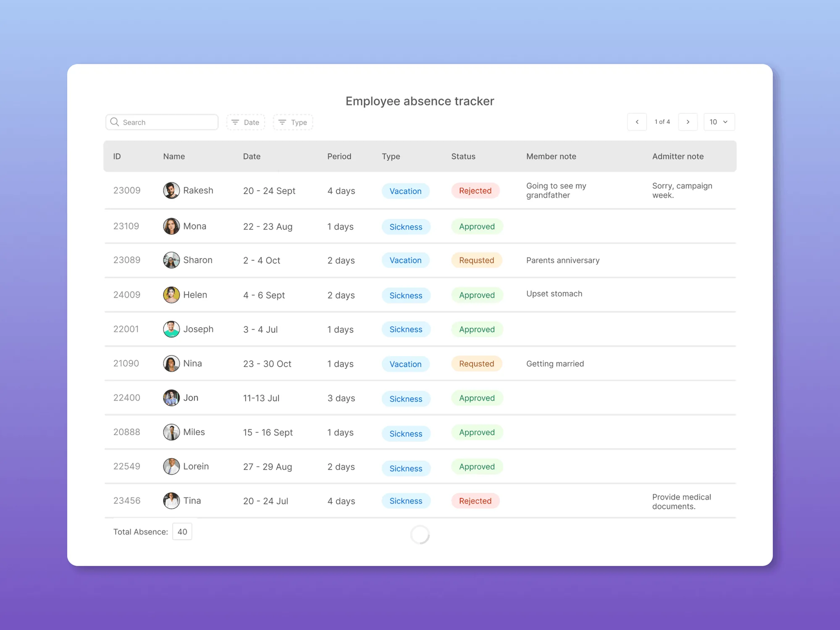Expand the rows-per-page dropdown showing 10
This screenshot has height=630, width=840.
(719, 122)
